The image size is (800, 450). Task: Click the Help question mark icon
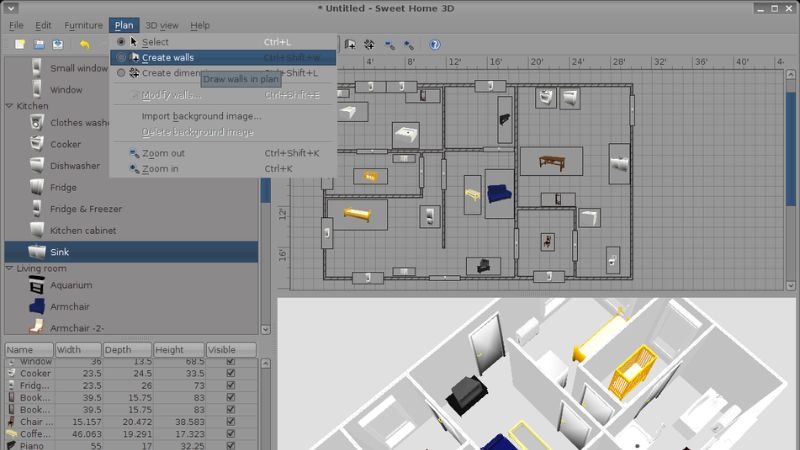tap(435, 45)
